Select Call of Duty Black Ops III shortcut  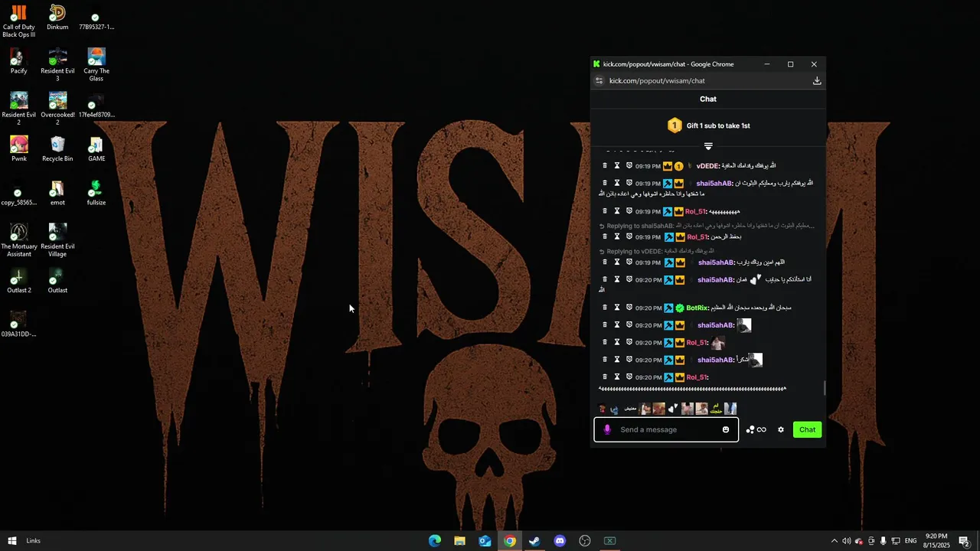coord(18,21)
